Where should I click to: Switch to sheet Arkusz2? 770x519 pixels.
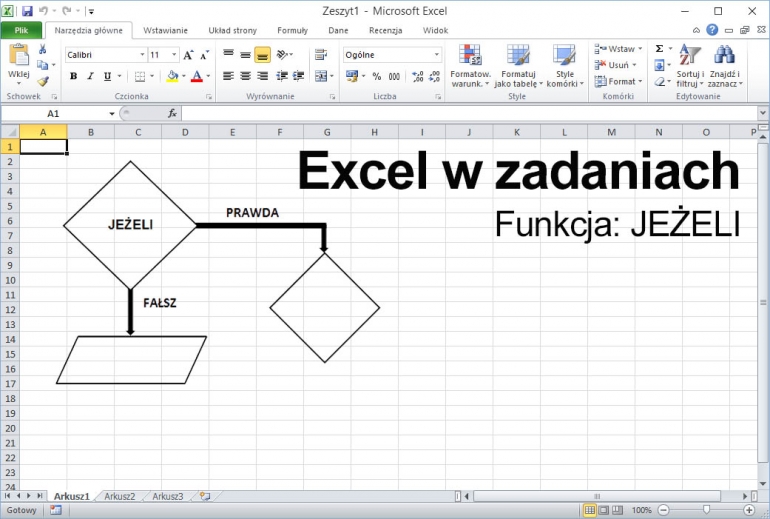point(119,496)
